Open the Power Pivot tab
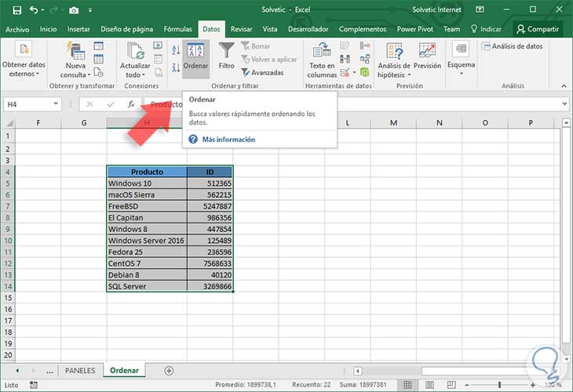The width and height of the screenshot is (573, 392). click(414, 29)
